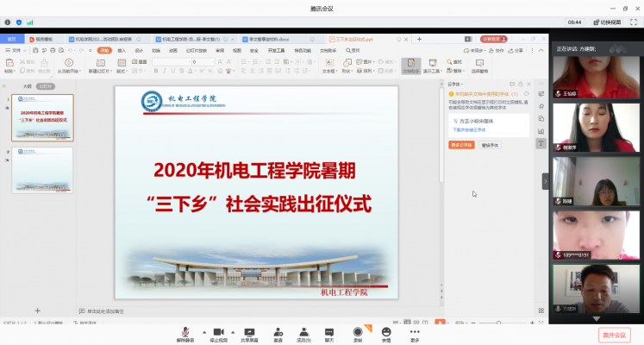Image resolution: width=644 pixels, height=345 pixels.
Task: Expand the video options arrow
Action: pyautogui.click(x=234, y=332)
